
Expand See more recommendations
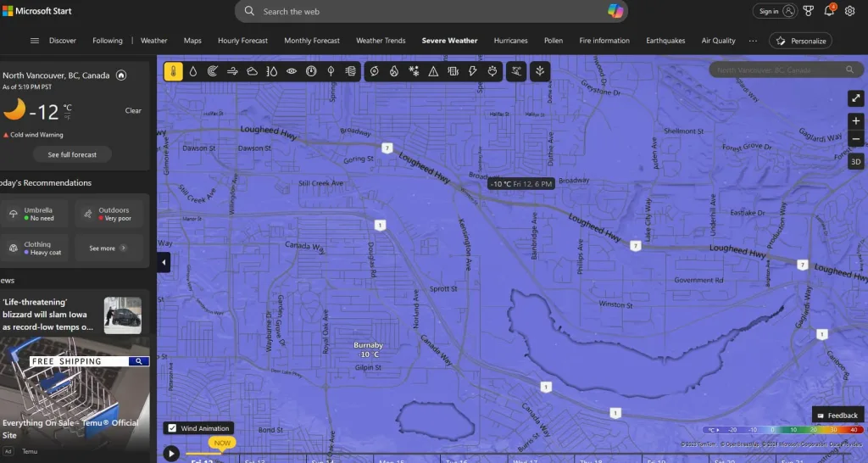point(108,248)
